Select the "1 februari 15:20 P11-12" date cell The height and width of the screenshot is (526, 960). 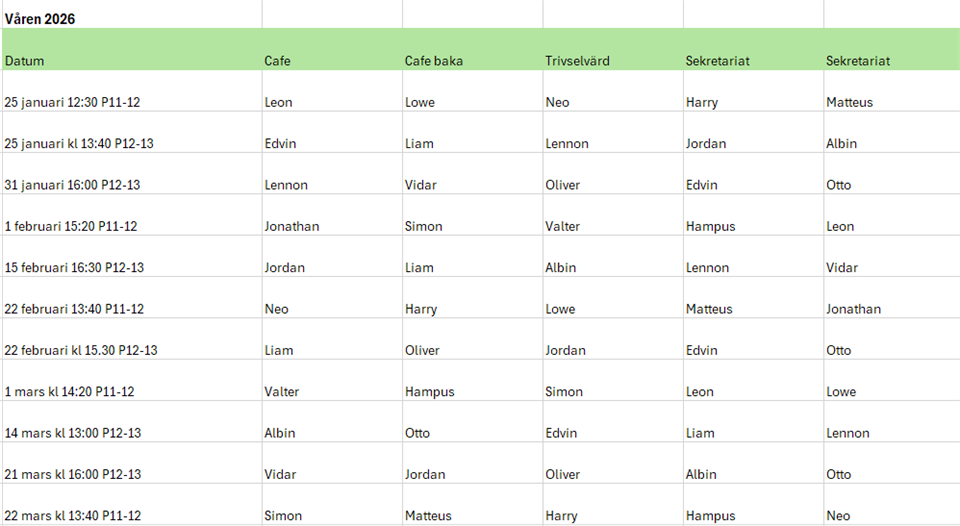71,226
